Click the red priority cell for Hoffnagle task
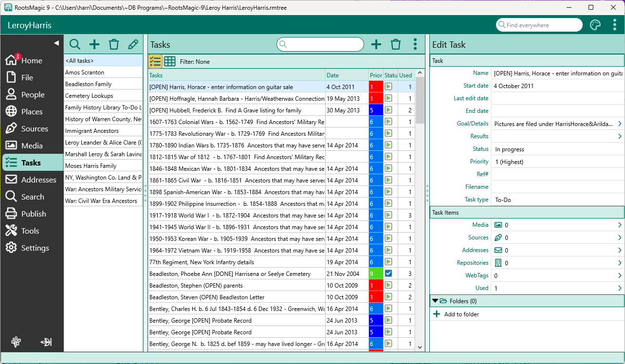This screenshot has height=364, width=625. (376, 98)
